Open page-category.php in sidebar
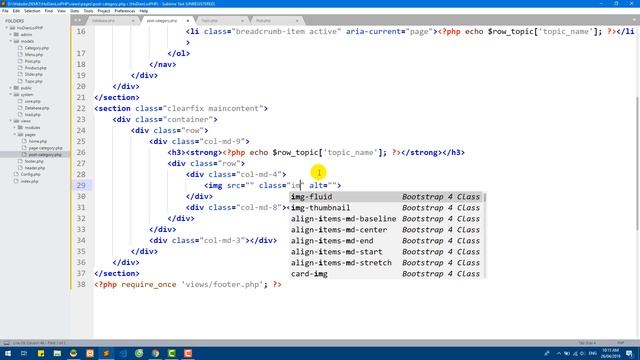This screenshot has width=640, height=360. tap(45, 148)
